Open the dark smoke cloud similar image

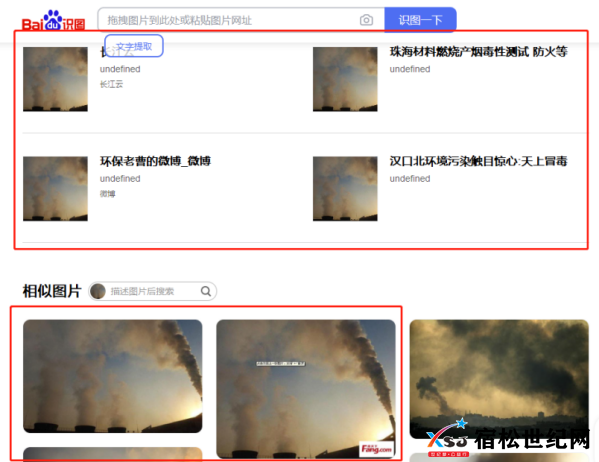[x=499, y=379]
